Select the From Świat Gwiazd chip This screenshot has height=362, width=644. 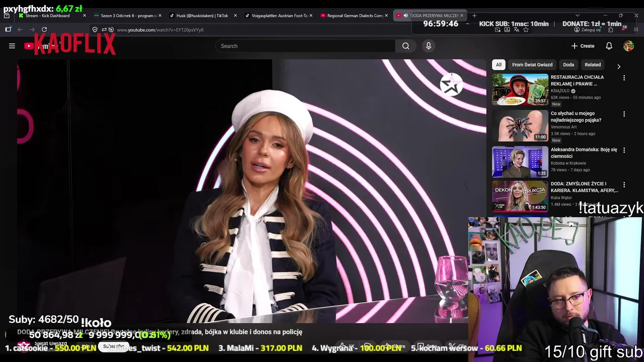pyautogui.click(x=532, y=65)
